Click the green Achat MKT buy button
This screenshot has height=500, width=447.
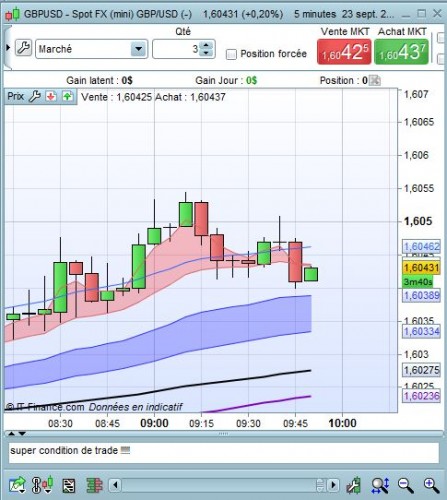(401, 52)
